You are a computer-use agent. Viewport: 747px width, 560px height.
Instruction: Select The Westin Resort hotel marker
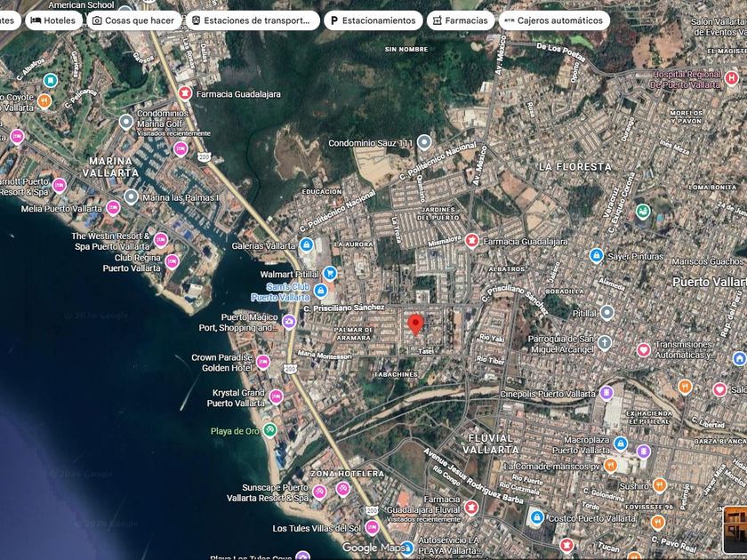coord(161,240)
